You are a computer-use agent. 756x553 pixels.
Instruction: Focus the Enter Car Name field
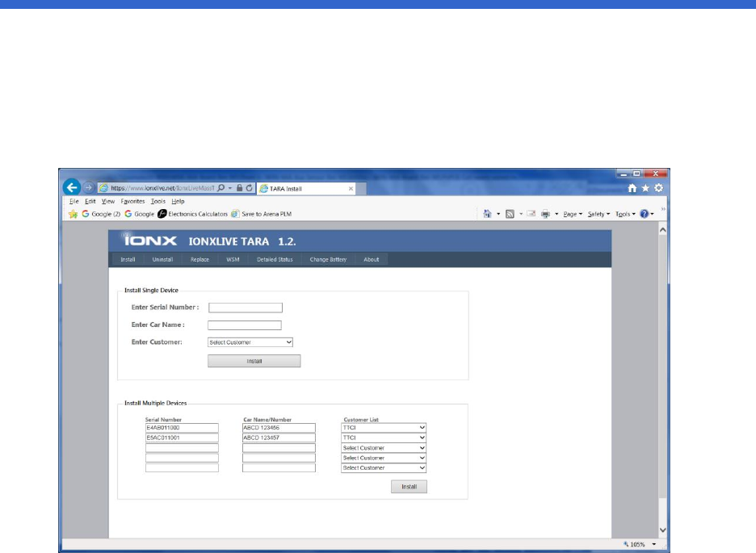pyautogui.click(x=245, y=325)
